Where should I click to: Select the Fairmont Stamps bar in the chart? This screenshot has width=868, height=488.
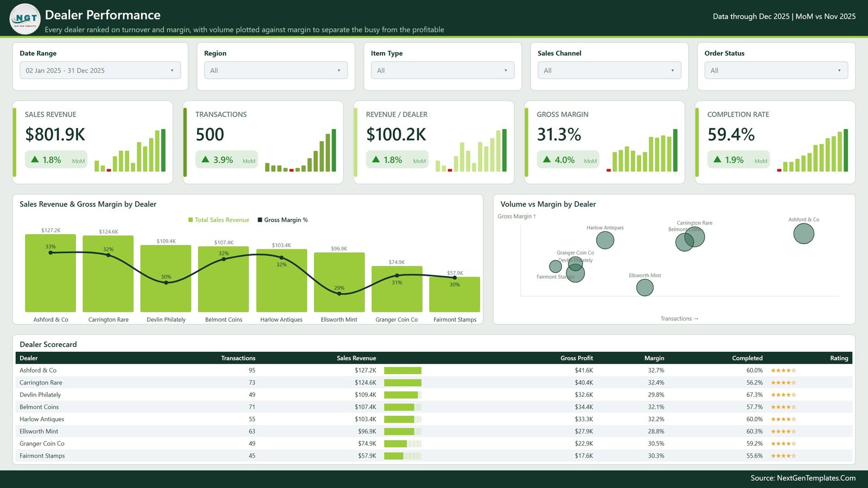455,294
